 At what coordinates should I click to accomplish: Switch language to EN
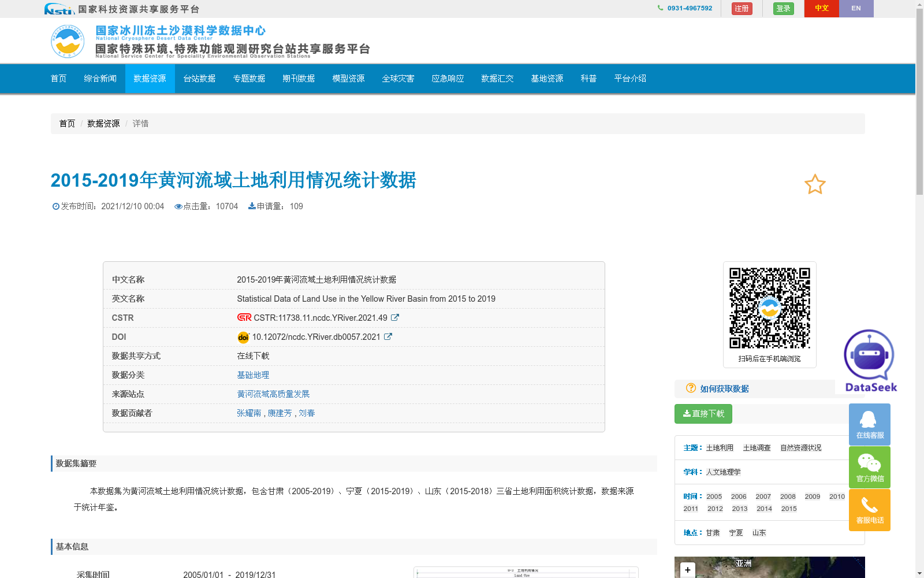pyautogui.click(x=856, y=9)
